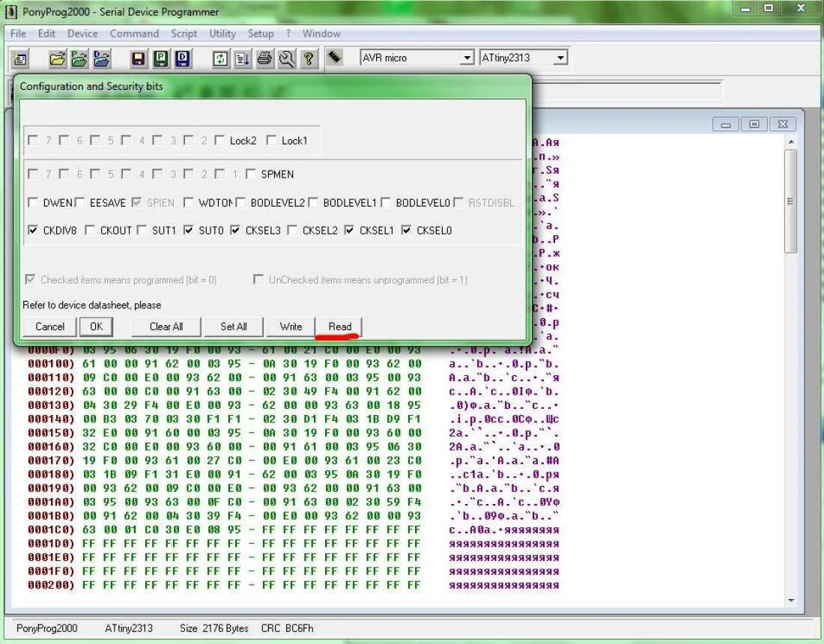Click the Open Data (D) file icon
Screen dimensions: 824x644
[101, 59]
